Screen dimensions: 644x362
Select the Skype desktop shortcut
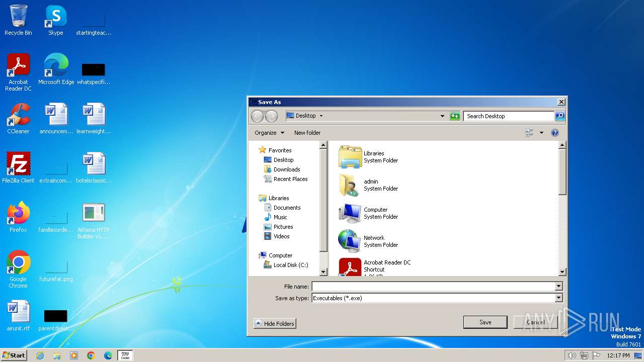(x=56, y=20)
